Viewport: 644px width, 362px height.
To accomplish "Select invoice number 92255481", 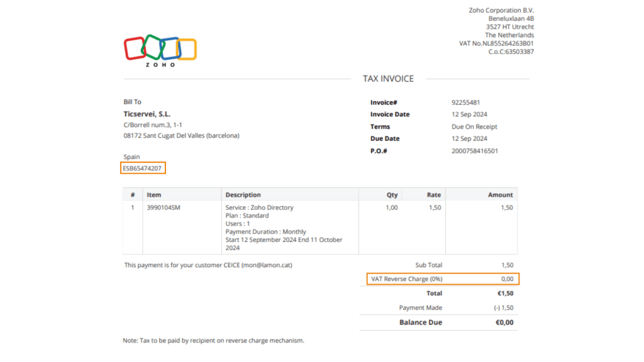I will (x=466, y=102).
